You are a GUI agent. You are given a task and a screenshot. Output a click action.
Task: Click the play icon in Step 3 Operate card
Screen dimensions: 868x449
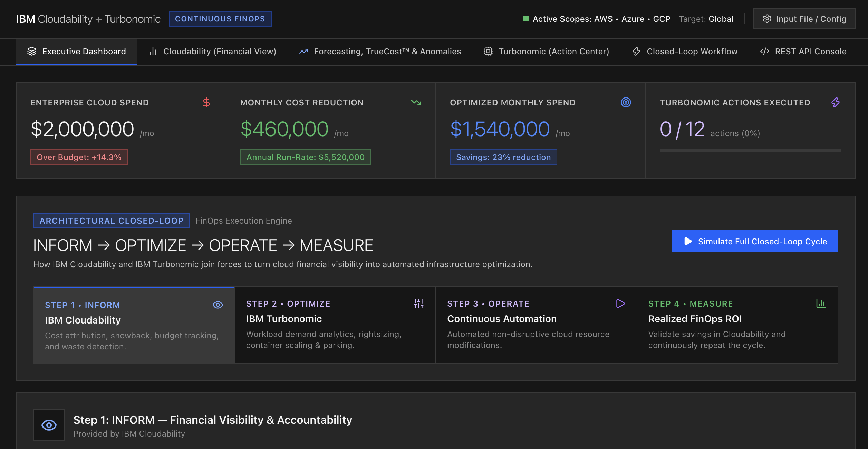[x=620, y=303]
